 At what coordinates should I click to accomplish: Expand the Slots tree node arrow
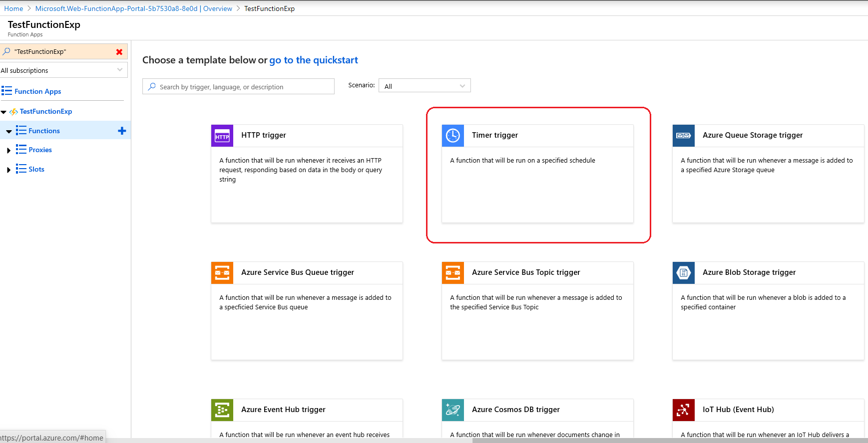(x=8, y=170)
